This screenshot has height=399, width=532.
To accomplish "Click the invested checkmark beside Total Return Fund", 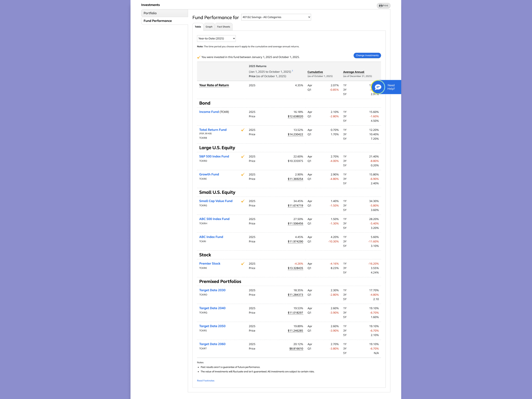I will coord(243,130).
